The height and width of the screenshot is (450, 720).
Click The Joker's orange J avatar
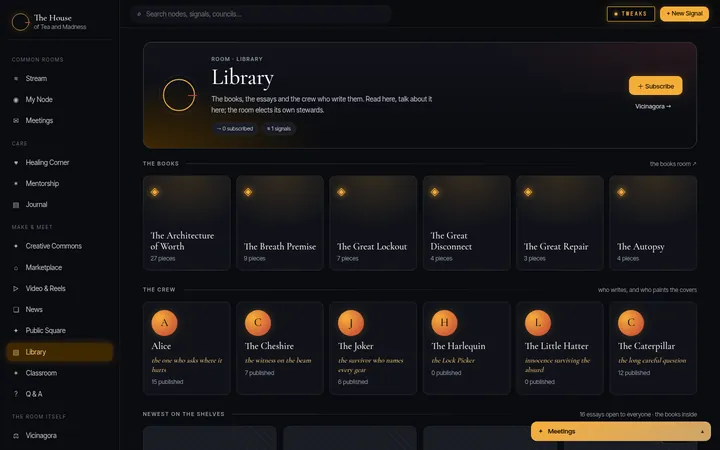pyautogui.click(x=351, y=323)
